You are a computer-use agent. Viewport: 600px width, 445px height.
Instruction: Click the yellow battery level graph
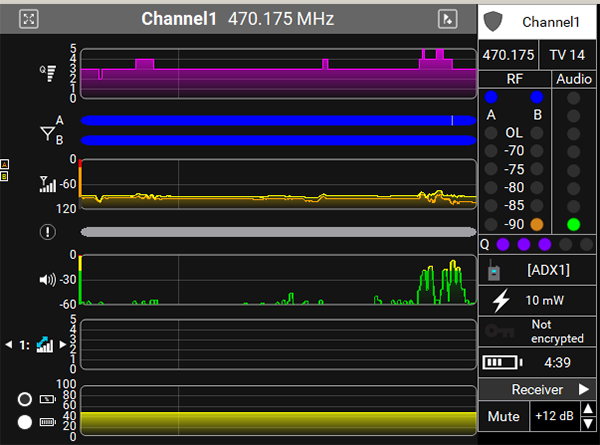click(279, 411)
